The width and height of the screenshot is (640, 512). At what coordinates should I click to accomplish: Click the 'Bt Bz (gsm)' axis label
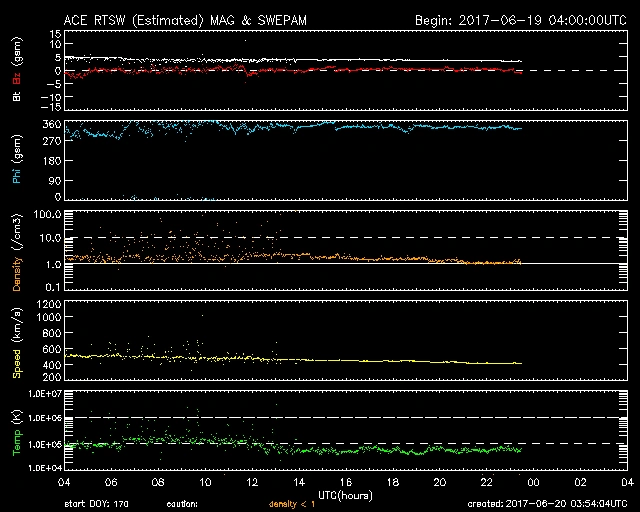17,69
